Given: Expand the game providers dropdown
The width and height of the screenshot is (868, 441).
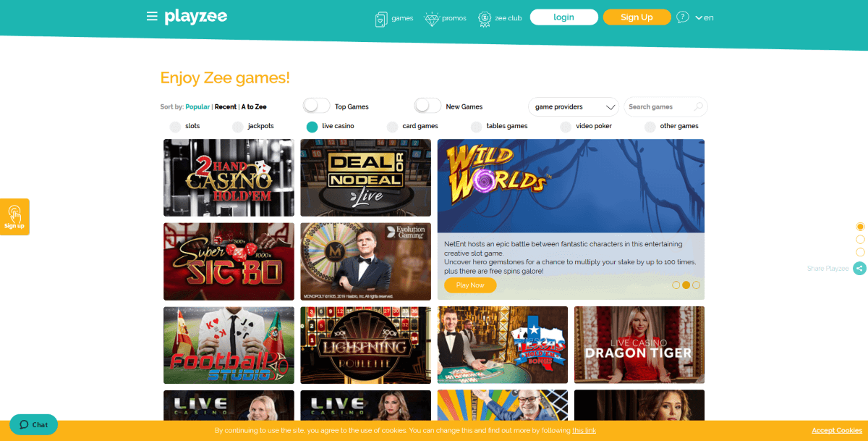Looking at the screenshot, I should [574, 106].
